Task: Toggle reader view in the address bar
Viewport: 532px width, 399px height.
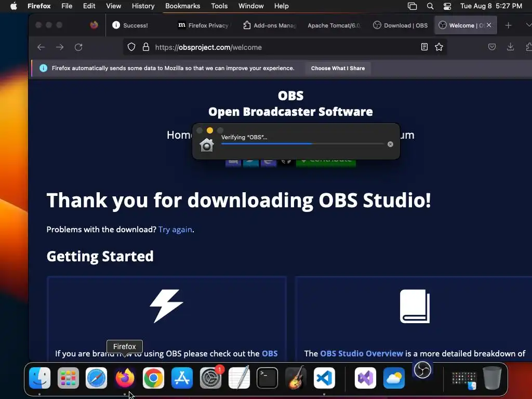Action: click(424, 47)
